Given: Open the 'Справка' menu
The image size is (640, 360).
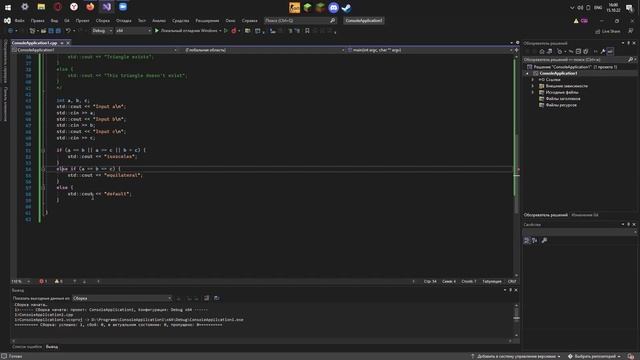Looking at the screenshot, I should pos(249,20).
